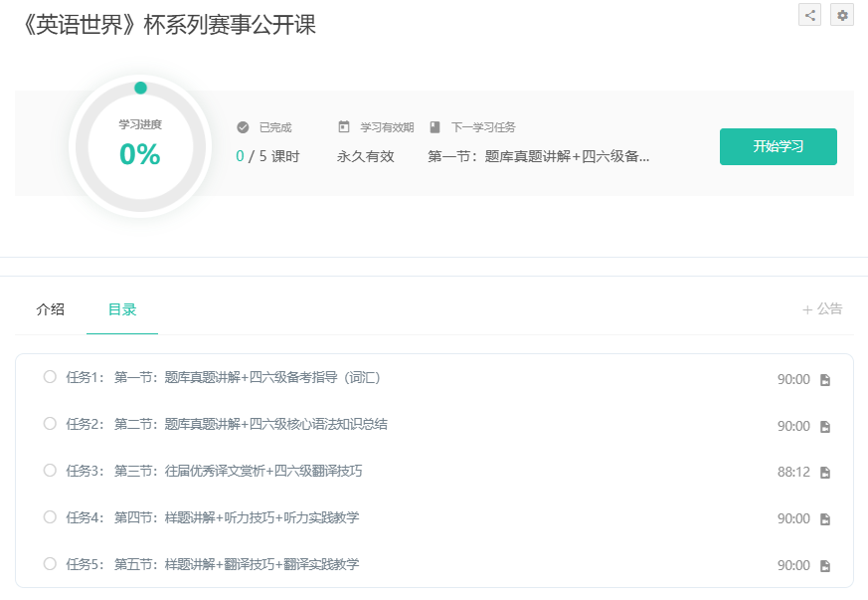
Task: Open next task 第一节 link in summary
Action: (538, 156)
